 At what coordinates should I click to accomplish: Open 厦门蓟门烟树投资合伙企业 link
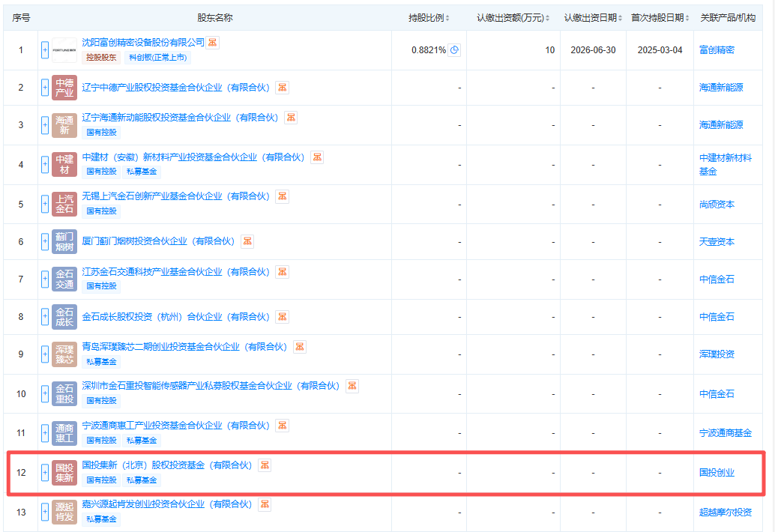pos(158,241)
